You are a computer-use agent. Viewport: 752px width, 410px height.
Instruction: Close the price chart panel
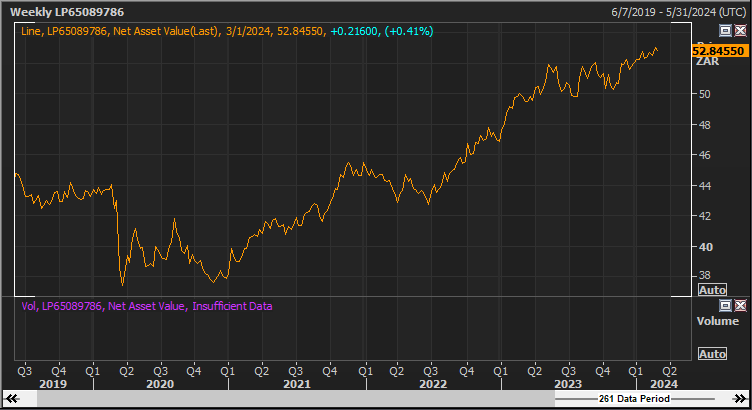(740, 31)
